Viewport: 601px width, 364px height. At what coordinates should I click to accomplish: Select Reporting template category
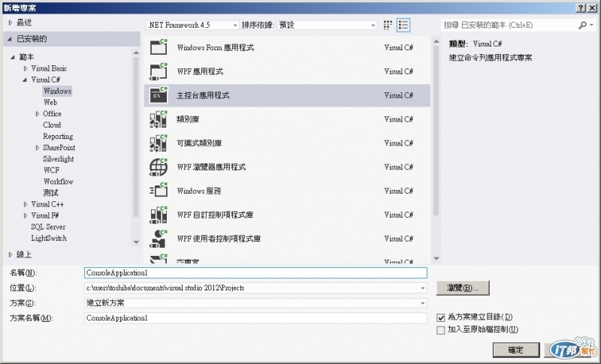tap(58, 137)
